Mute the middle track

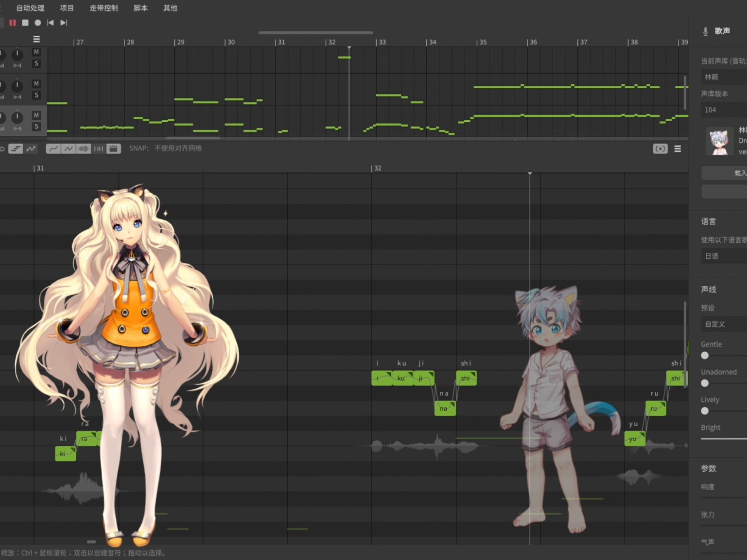pyautogui.click(x=36, y=83)
